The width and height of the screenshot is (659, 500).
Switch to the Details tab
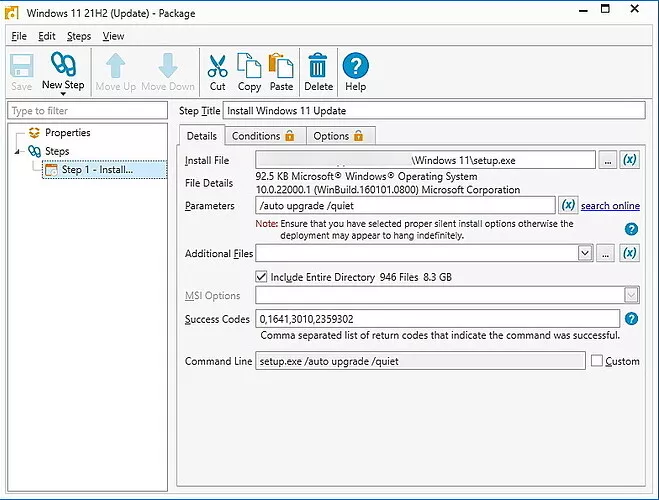click(x=202, y=136)
